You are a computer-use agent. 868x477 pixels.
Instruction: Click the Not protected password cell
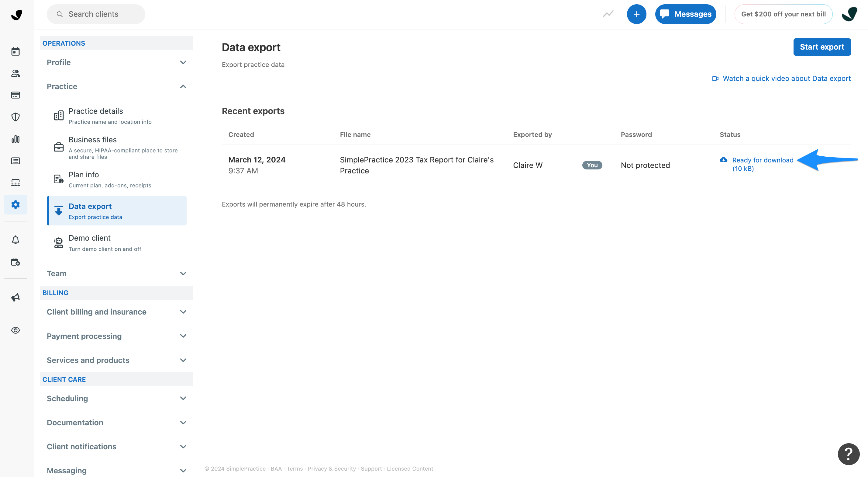coord(645,165)
